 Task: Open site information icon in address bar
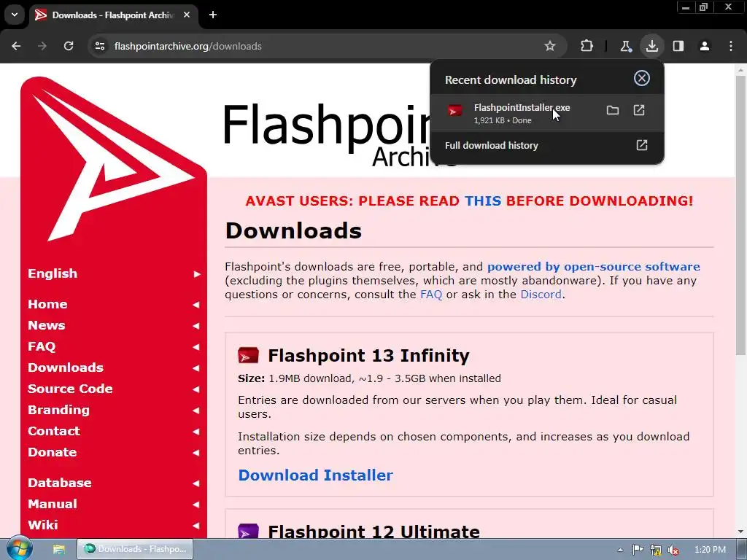[x=99, y=46]
